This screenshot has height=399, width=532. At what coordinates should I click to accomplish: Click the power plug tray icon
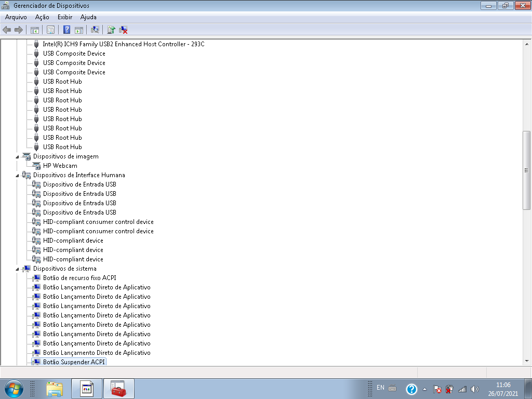point(449,389)
